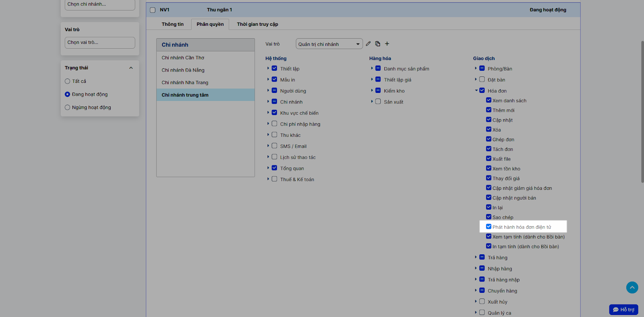Click the scroll-to-top arrow button
The image size is (644, 317).
pyautogui.click(x=632, y=287)
